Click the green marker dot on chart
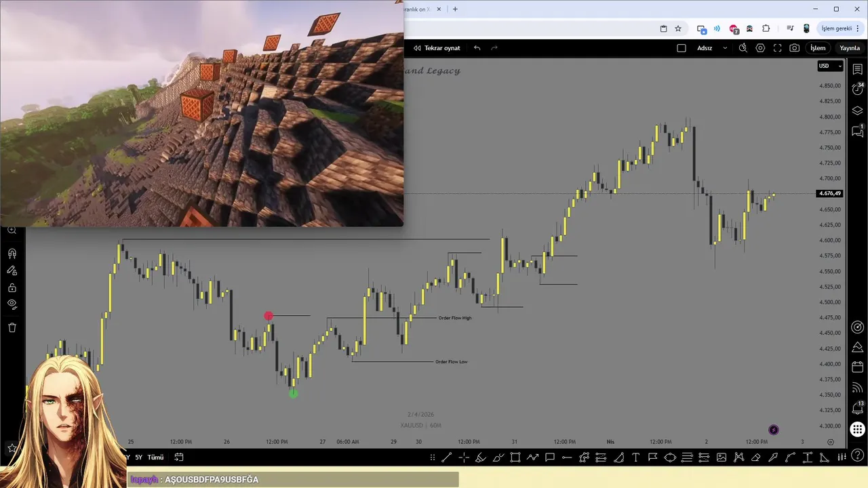 pos(293,393)
